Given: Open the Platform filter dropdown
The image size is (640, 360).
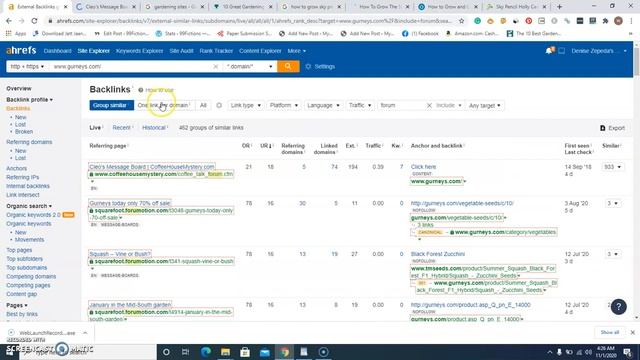Looking at the screenshot, I should (284, 105).
